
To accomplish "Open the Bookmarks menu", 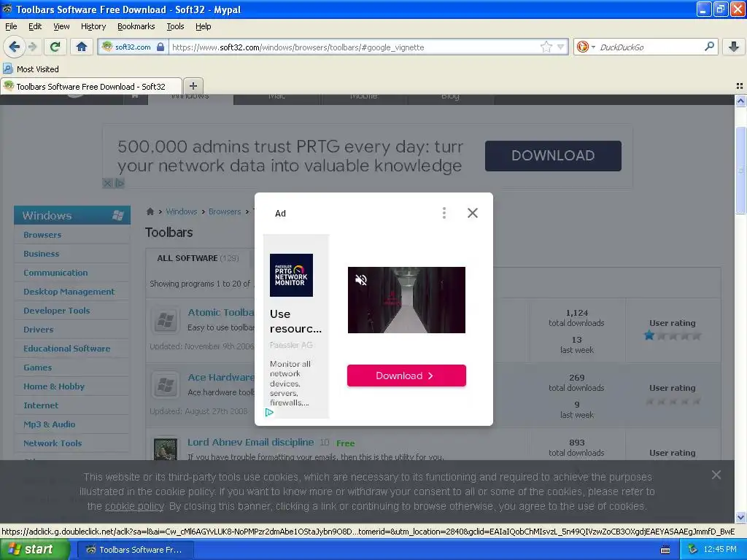I will 136,26.
